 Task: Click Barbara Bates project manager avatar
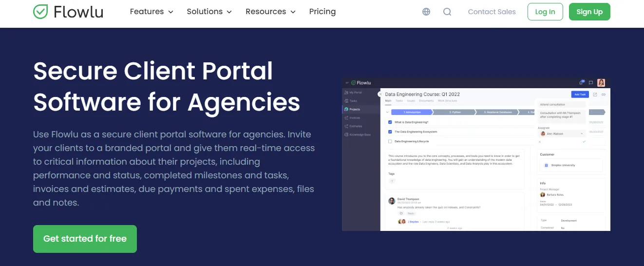[x=543, y=194]
